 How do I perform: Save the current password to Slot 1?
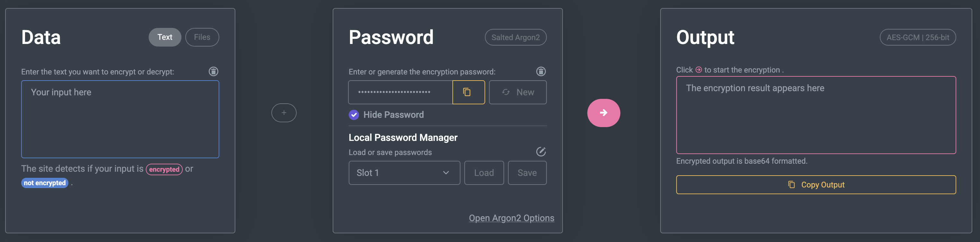tap(527, 172)
